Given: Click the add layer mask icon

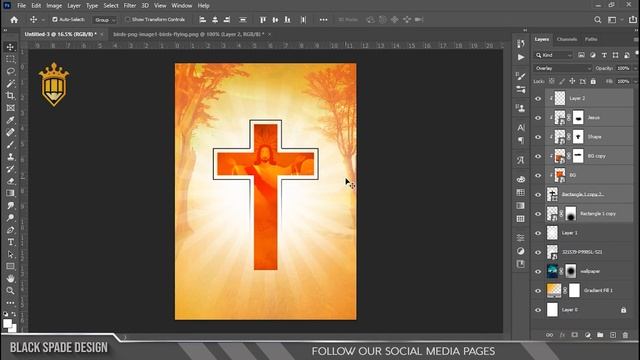Looking at the screenshot, I should click(575, 335).
